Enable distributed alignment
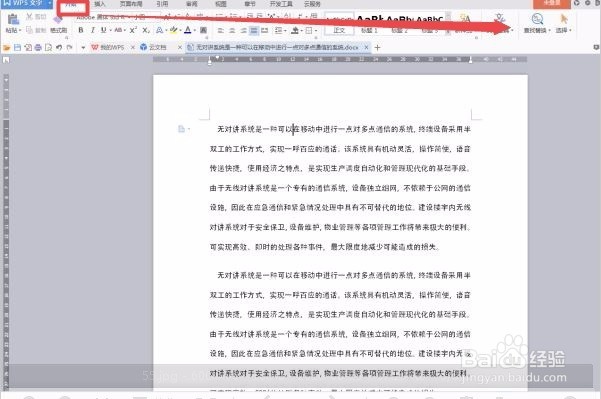 [264, 30]
